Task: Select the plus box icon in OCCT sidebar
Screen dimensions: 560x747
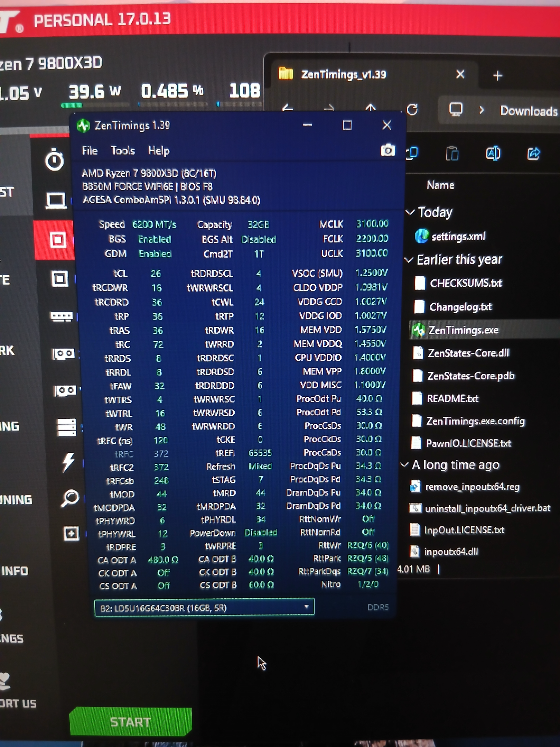Action: pyautogui.click(x=72, y=534)
